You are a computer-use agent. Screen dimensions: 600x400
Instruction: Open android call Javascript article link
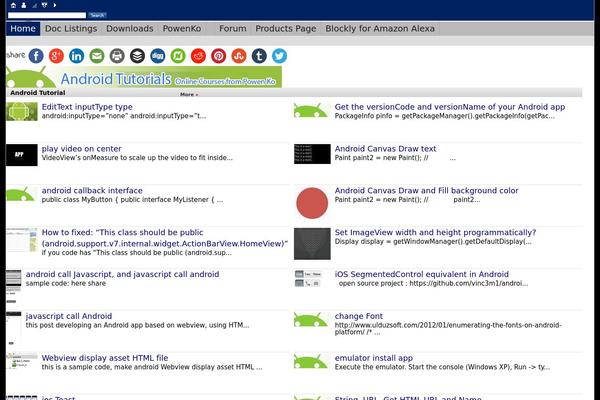point(122,274)
